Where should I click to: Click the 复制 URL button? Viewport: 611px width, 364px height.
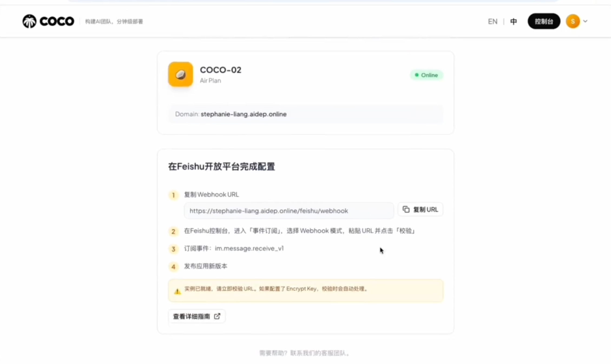click(420, 209)
